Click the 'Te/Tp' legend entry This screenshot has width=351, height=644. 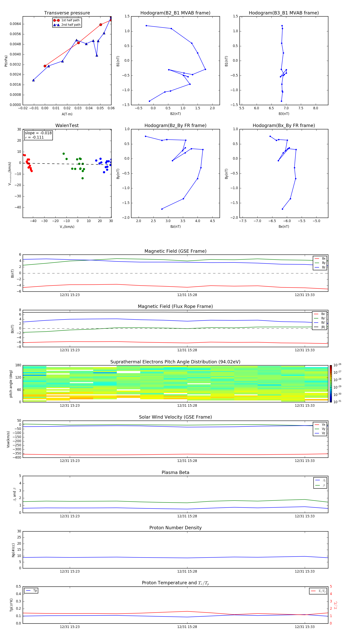pyautogui.click(x=318, y=591)
